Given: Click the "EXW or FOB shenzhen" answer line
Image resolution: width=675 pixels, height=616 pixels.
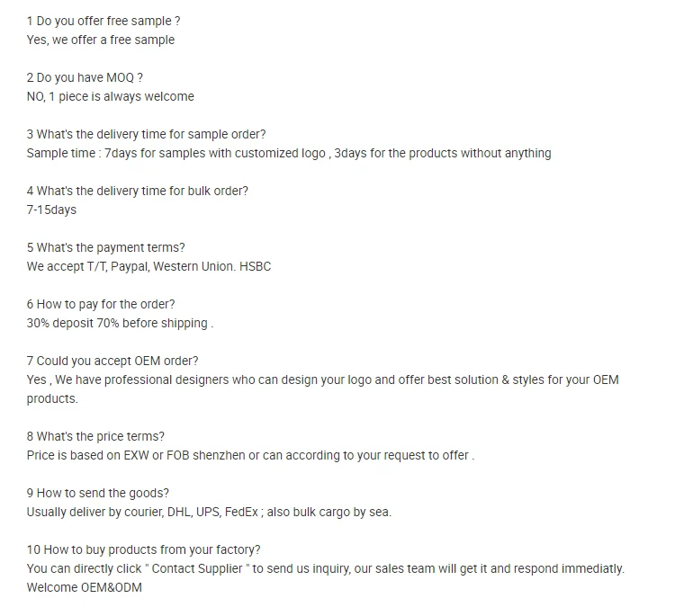Looking at the screenshot, I should click(x=250, y=456).
